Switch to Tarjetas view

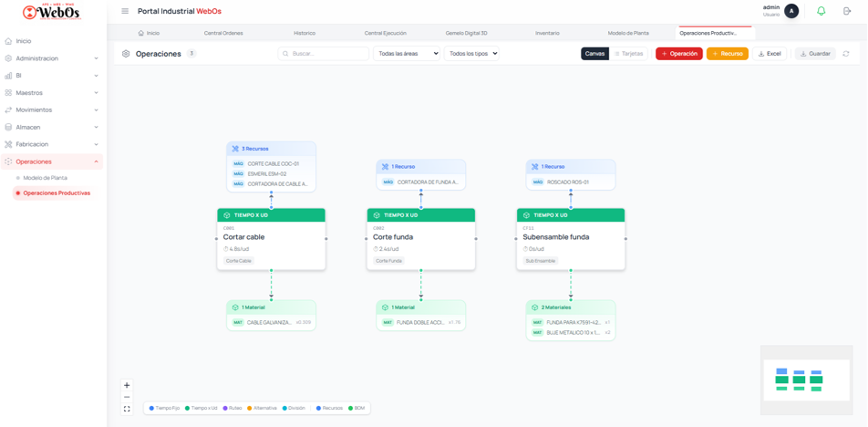pos(628,54)
